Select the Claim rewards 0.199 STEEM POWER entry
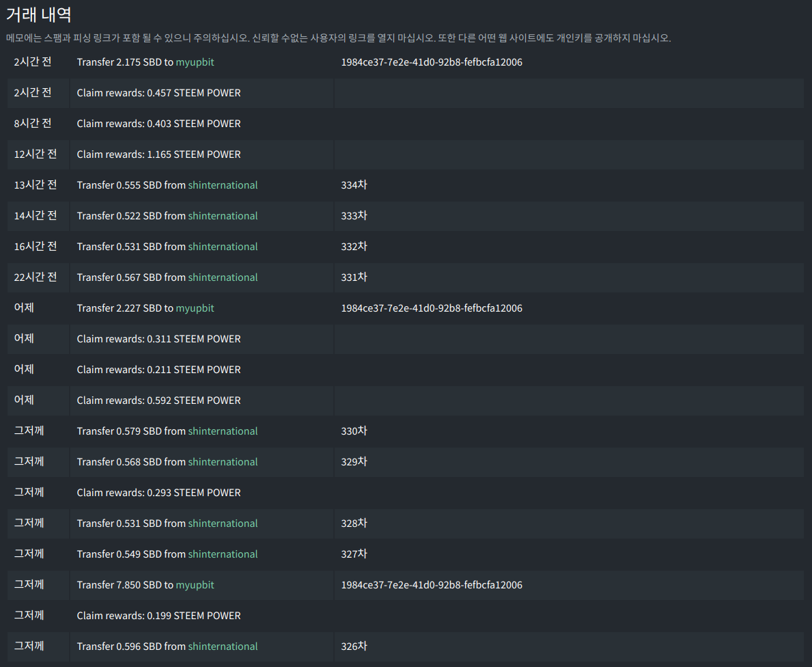 (x=158, y=616)
